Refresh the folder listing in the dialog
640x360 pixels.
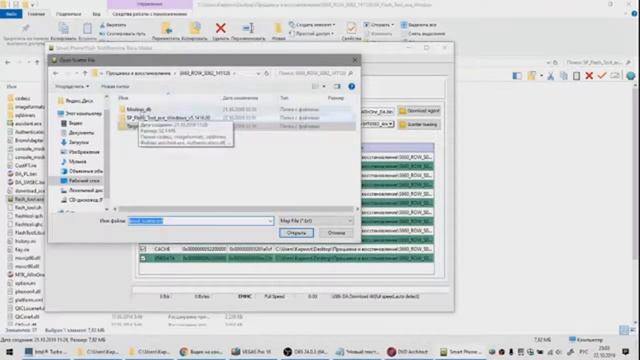coord(267,73)
